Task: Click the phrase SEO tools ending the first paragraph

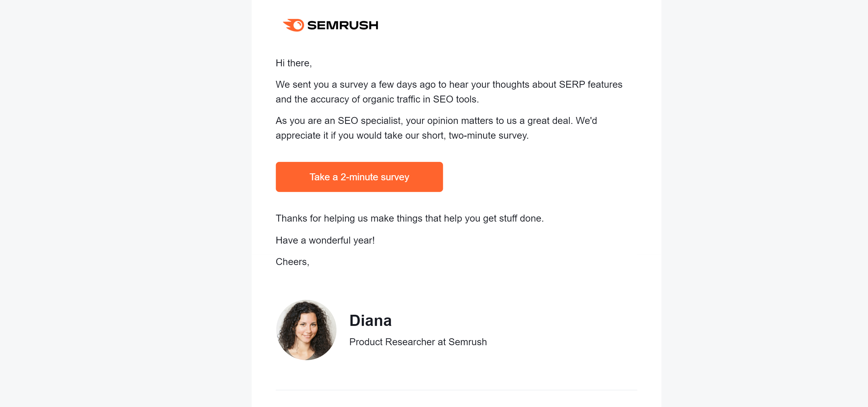Action: click(456, 99)
